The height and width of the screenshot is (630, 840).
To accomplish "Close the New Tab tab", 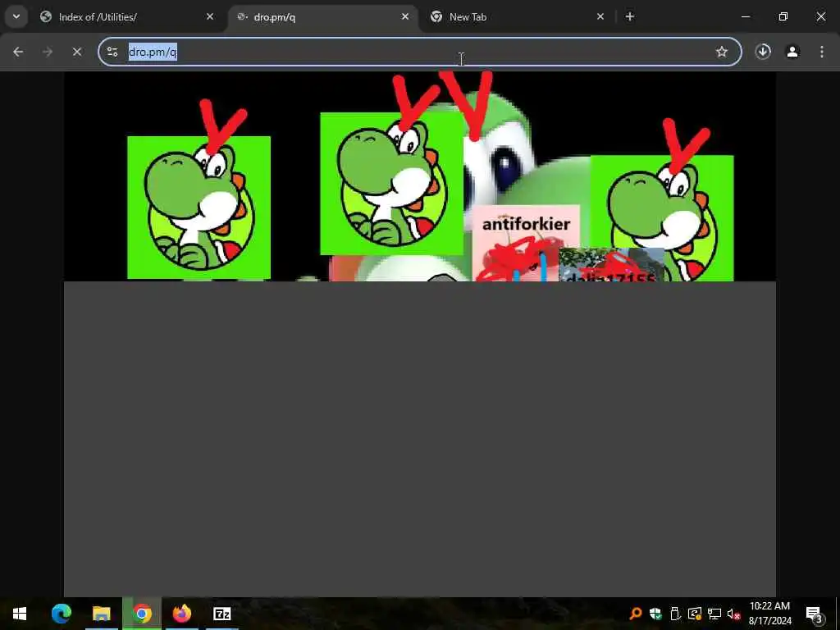I will [x=600, y=16].
